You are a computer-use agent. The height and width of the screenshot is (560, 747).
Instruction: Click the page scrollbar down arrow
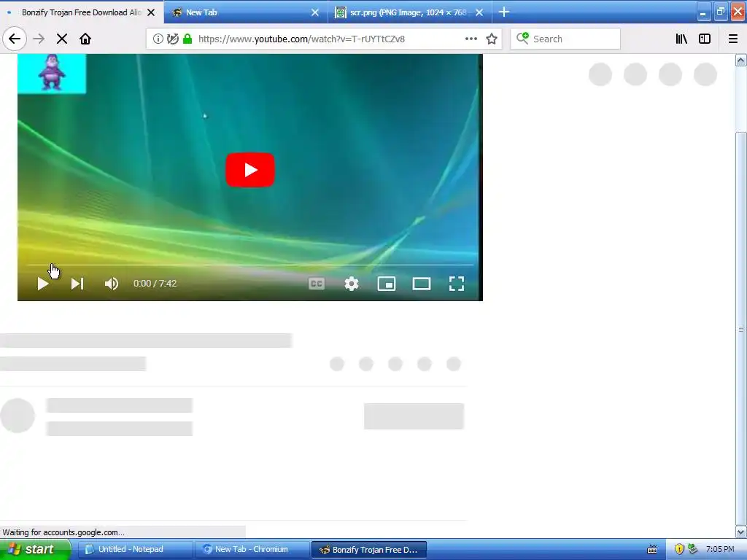click(x=741, y=532)
